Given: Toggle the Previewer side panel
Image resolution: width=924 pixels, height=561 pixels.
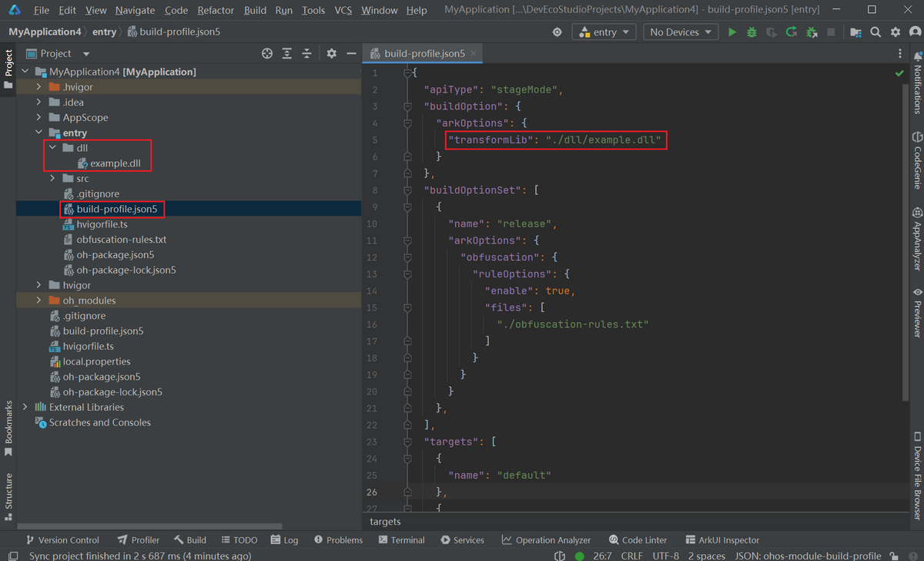Looking at the screenshot, I should click(x=917, y=312).
